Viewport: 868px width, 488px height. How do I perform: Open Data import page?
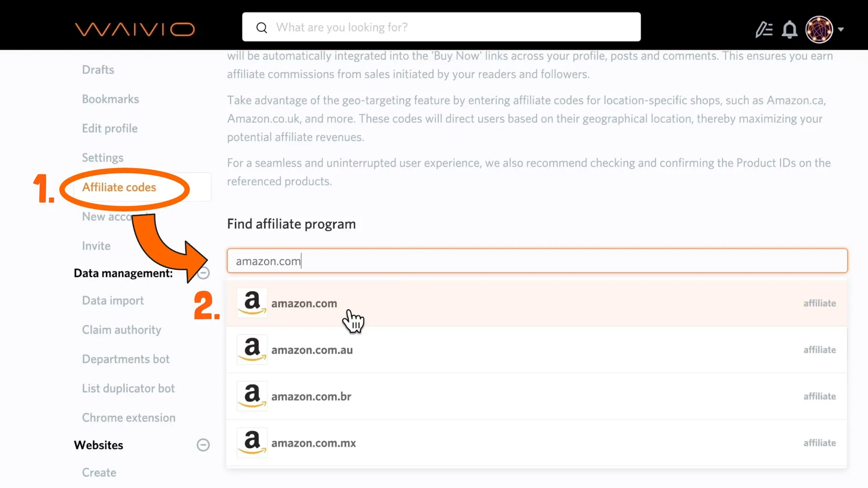(x=113, y=300)
